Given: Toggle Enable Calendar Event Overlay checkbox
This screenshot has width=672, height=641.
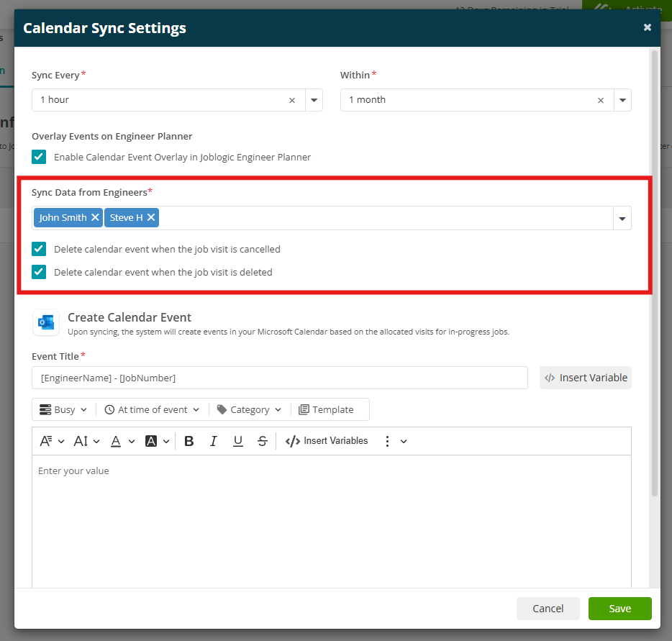Looking at the screenshot, I should 39,157.
